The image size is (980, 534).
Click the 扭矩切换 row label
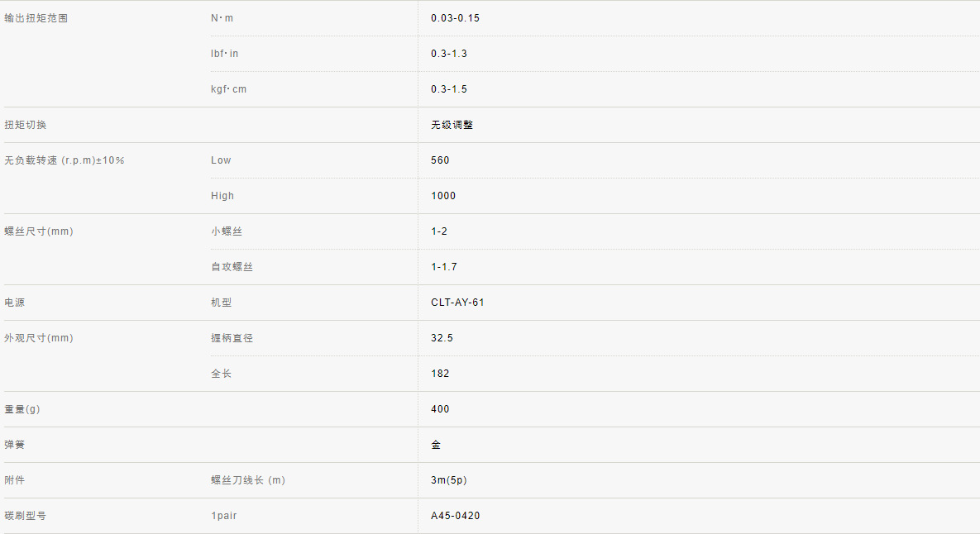(x=26, y=125)
